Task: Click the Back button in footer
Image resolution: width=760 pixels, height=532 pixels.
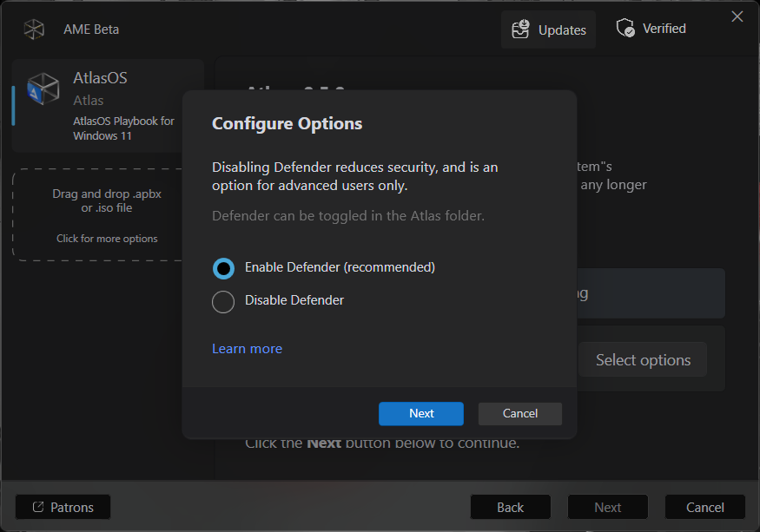Action: (511, 507)
